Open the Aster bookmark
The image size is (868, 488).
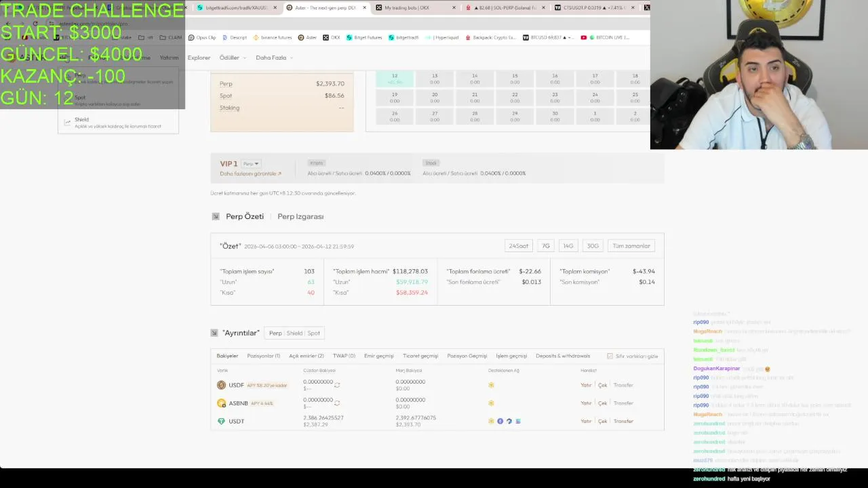pyautogui.click(x=307, y=37)
